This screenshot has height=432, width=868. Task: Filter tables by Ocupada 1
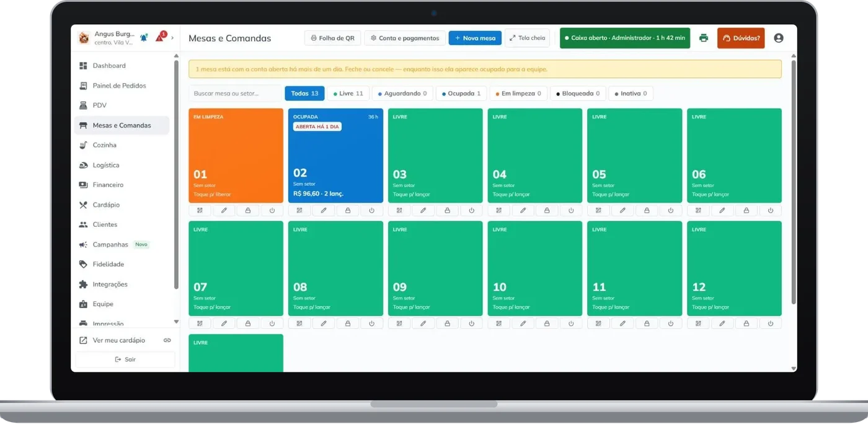click(x=461, y=94)
